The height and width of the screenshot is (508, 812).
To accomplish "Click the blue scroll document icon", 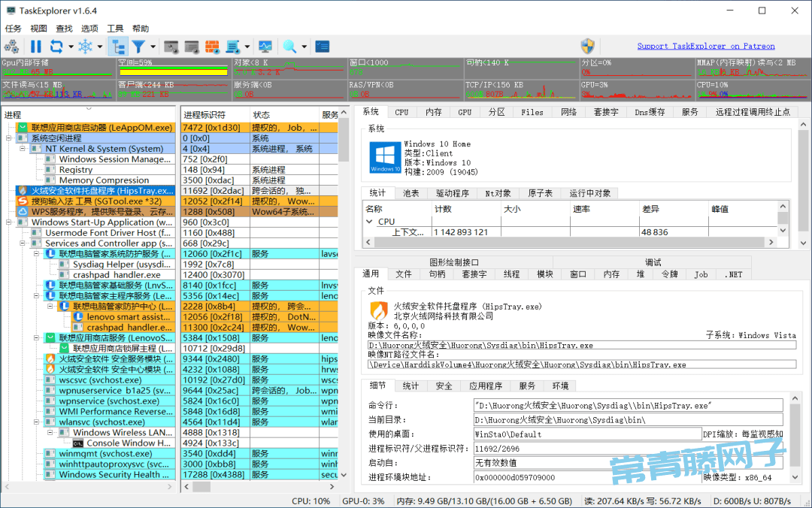I will [x=232, y=47].
